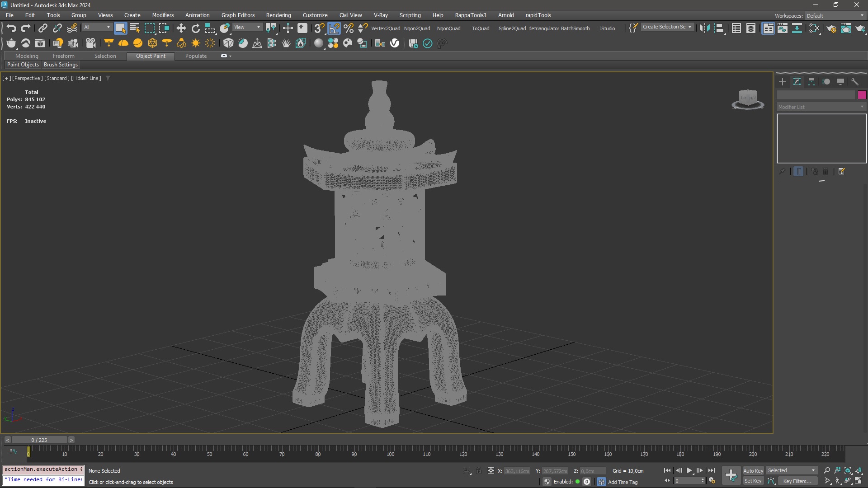Open the Scene Explorer icon
Image resolution: width=868 pixels, height=488 pixels.
pos(736,28)
